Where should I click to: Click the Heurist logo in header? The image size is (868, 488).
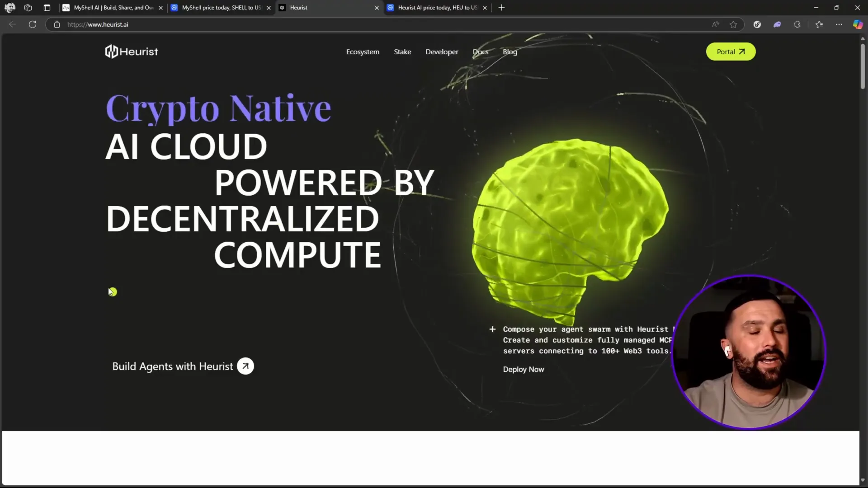coord(132,52)
